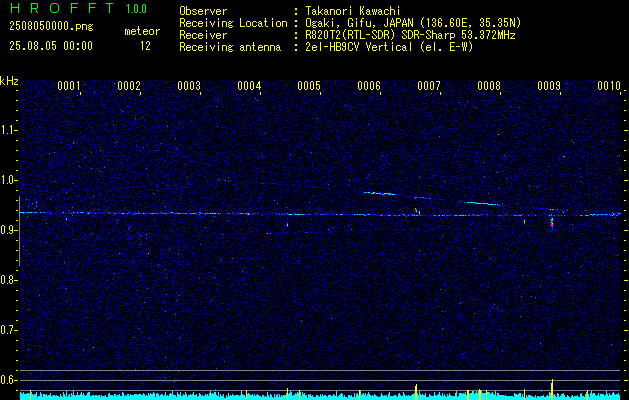Click the meteor label

(142, 31)
